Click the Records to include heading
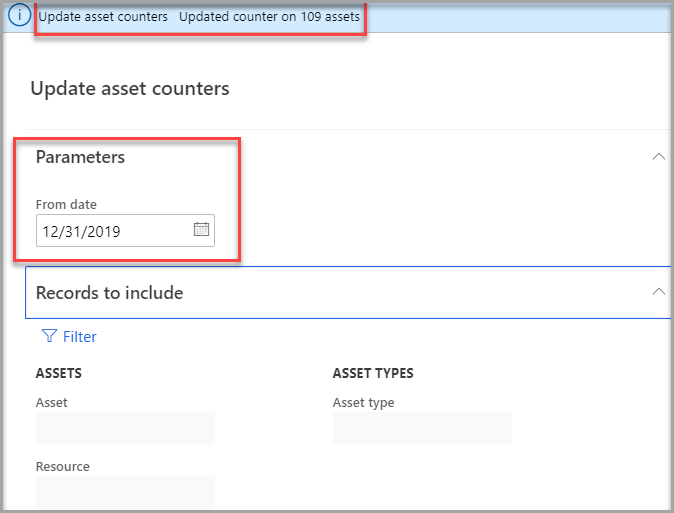This screenshot has height=513, width=674. 110,293
